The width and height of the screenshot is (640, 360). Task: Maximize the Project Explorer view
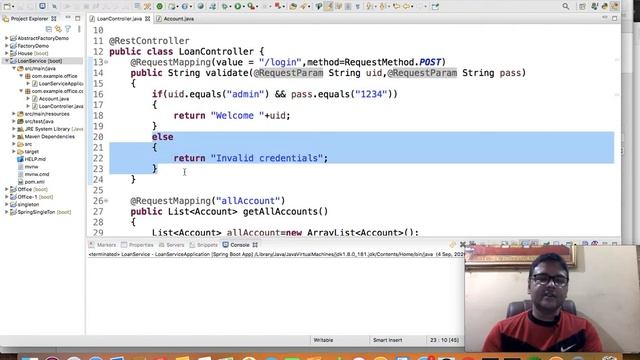tap(78, 18)
